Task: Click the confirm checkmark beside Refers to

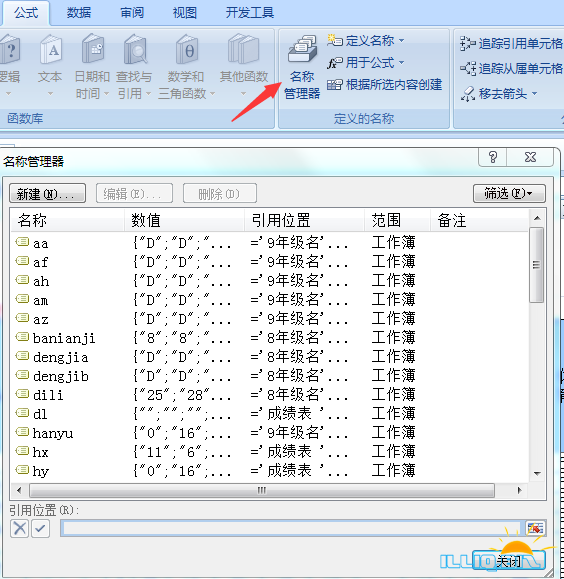Action: (x=41, y=528)
